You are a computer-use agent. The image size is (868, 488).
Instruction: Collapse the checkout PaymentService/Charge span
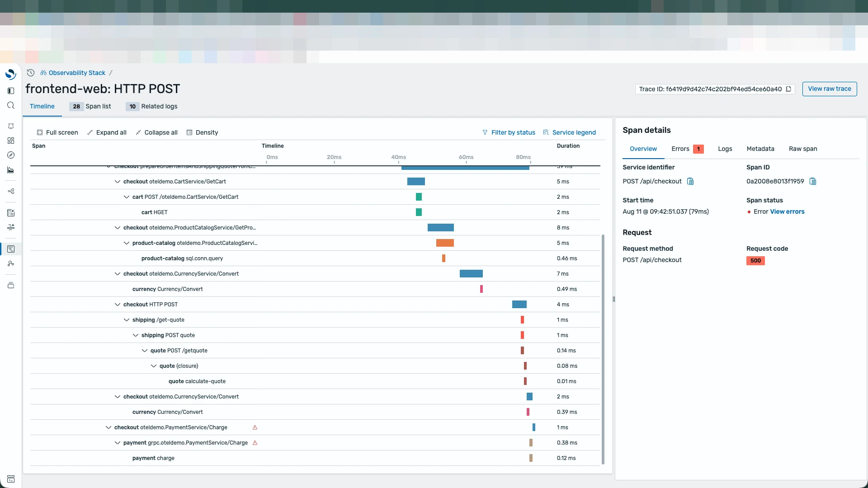tap(108, 427)
